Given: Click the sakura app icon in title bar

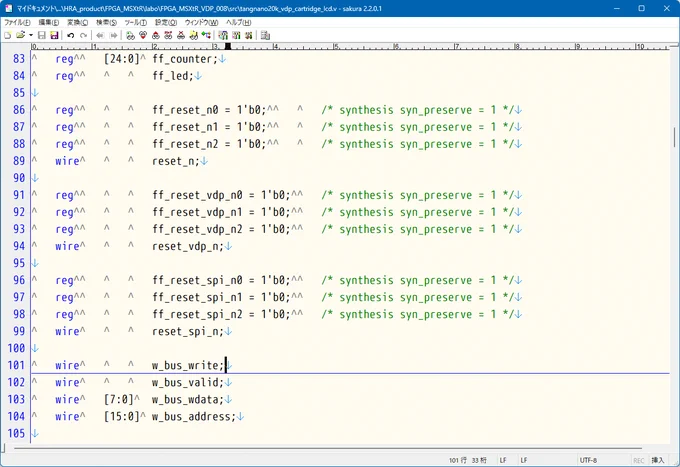Looking at the screenshot, I should tap(9, 8).
